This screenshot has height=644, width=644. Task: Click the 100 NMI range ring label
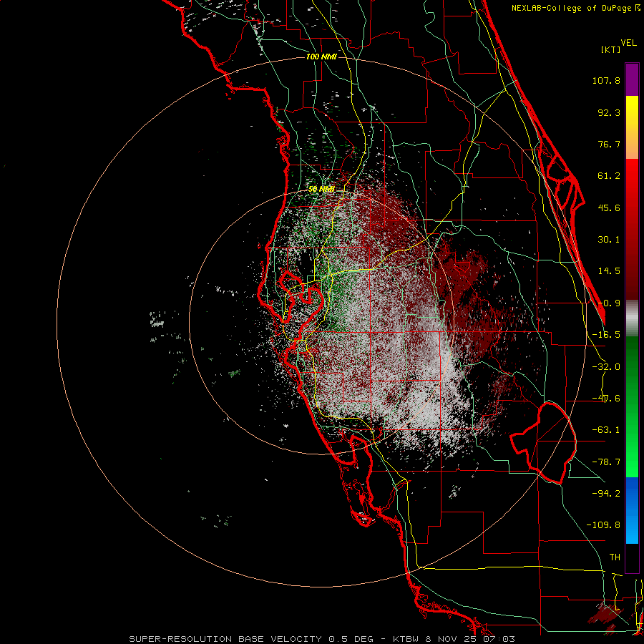pos(321,57)
